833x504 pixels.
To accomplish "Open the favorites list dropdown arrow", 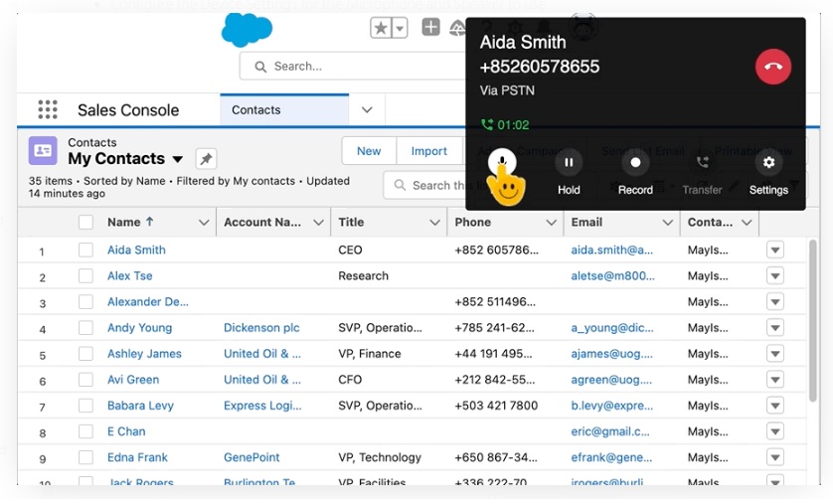I will [x=400, y=28].
